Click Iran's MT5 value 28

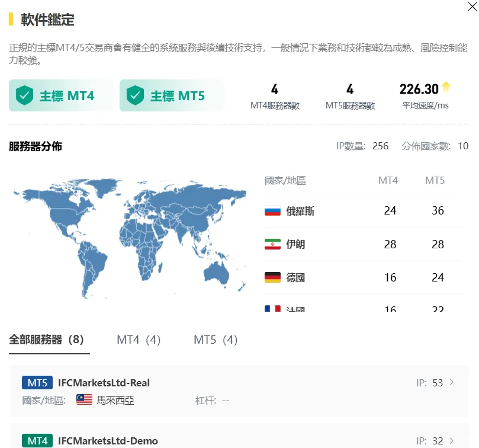438,244
